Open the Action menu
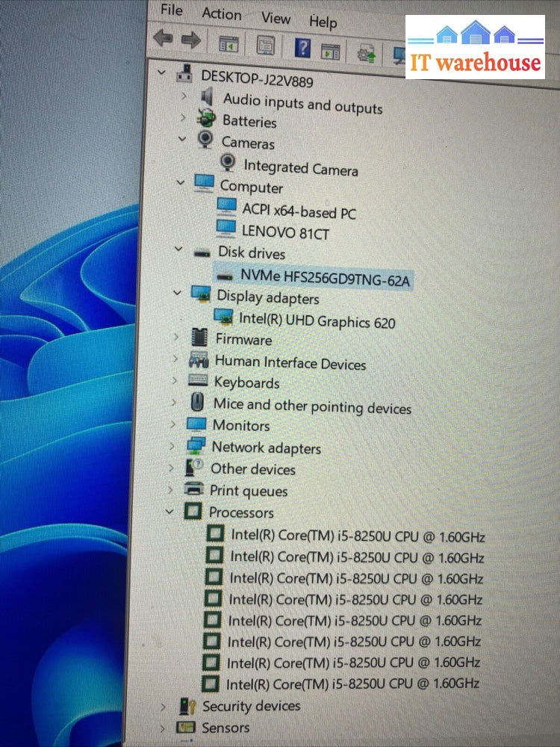The height and width of the screenshot is (747, 560). click(x=222, y=13)
